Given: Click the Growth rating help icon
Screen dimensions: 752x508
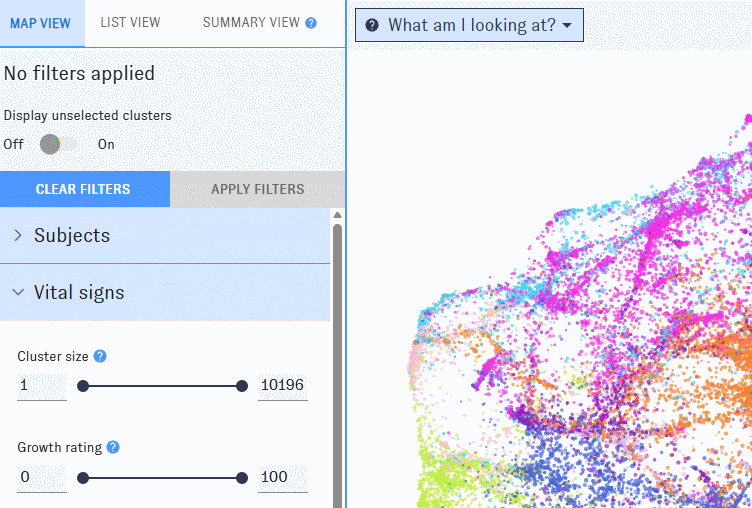Looking at the screenshot, I should click(x=113, y=447).
